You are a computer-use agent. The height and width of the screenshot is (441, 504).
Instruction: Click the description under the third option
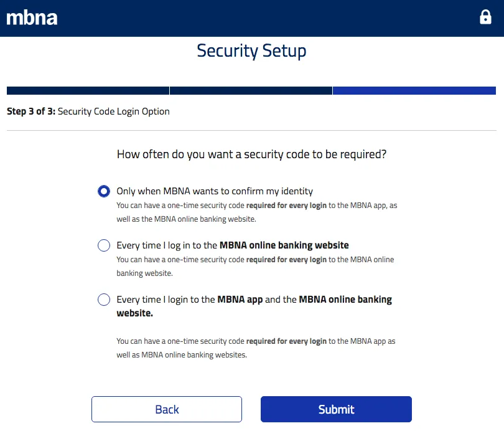256,348
